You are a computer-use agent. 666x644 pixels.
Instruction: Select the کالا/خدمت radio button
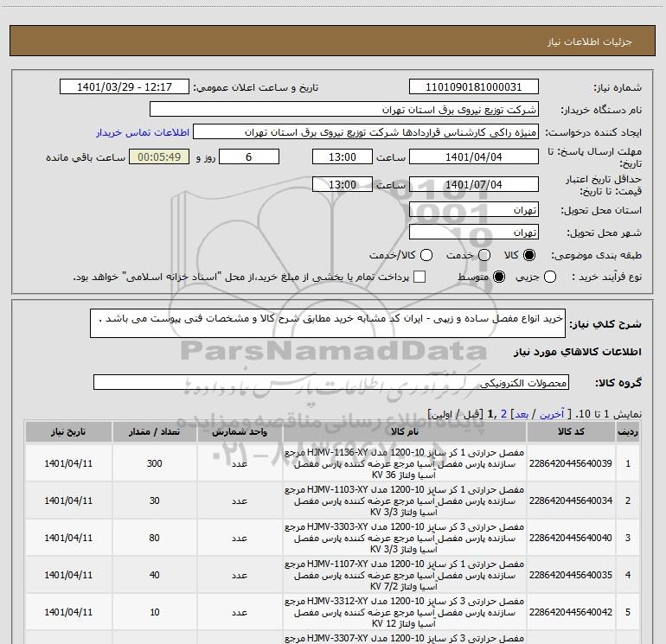(426, 255)
